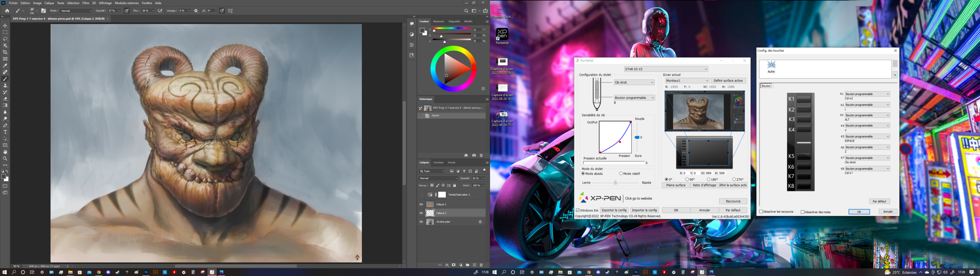Open the Moniteur1 screen dropdown
The image size is (980, 276).
click(687, 80)
